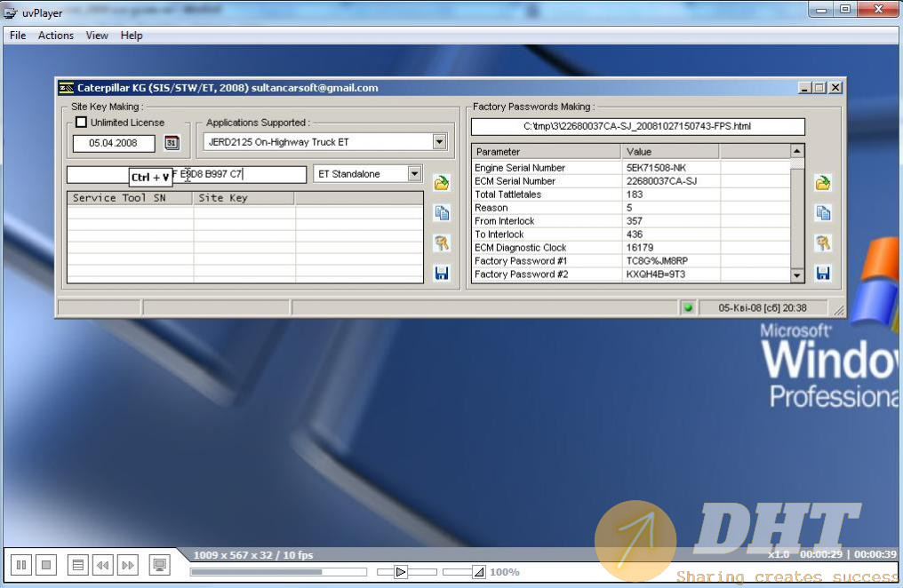The height and width of the screenshot is (588, 903).
Task: Enable the Unlimited License checkbox
Action: coord(81,122)
